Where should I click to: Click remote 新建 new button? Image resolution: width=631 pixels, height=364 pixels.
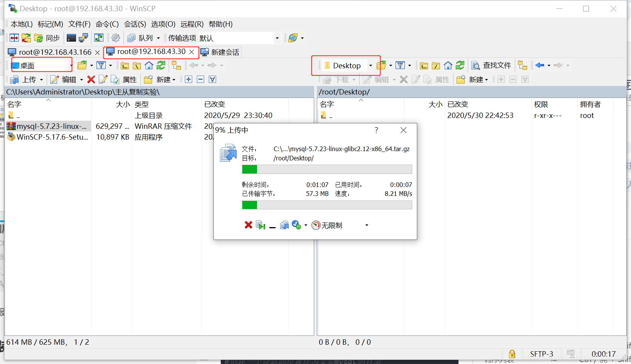point(472,79)
